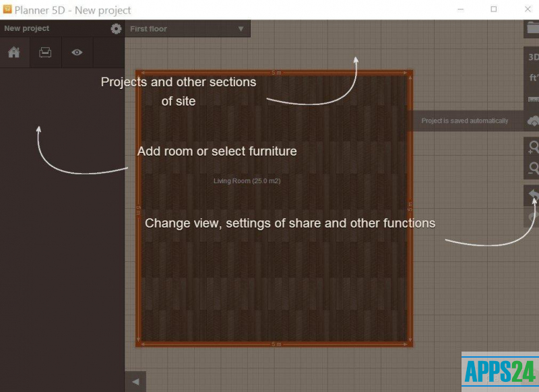
Task: Maximize the Planner 5D window
Action: point(494,9)
